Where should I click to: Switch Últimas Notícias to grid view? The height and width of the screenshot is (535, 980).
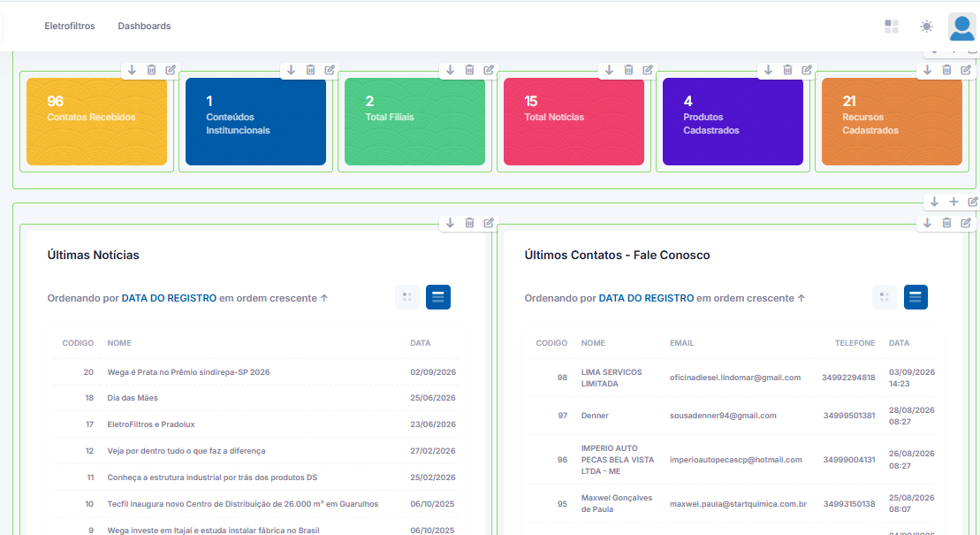tap(407, 297)
